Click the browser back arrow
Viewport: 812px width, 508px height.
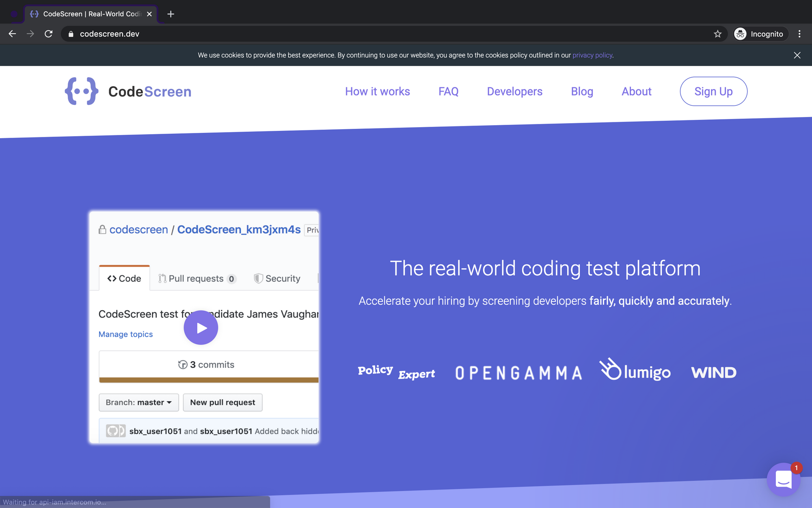tap(12, 34)
